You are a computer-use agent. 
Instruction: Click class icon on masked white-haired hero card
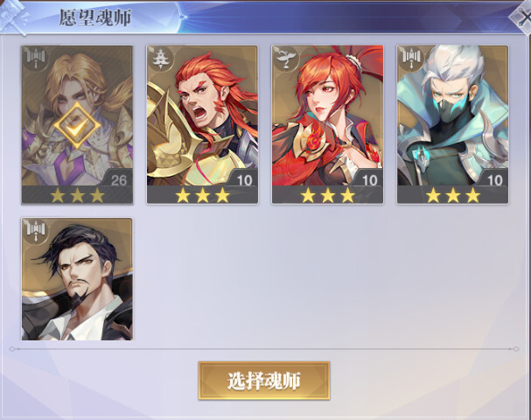point(411,59)
